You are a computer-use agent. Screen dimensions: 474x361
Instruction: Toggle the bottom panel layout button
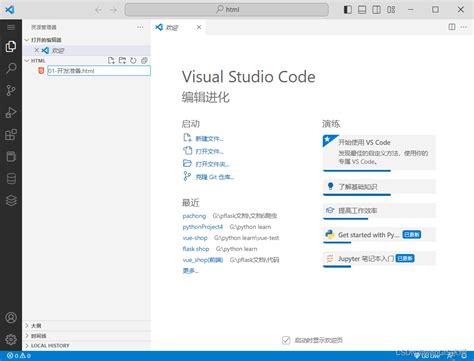coord(362,10)
